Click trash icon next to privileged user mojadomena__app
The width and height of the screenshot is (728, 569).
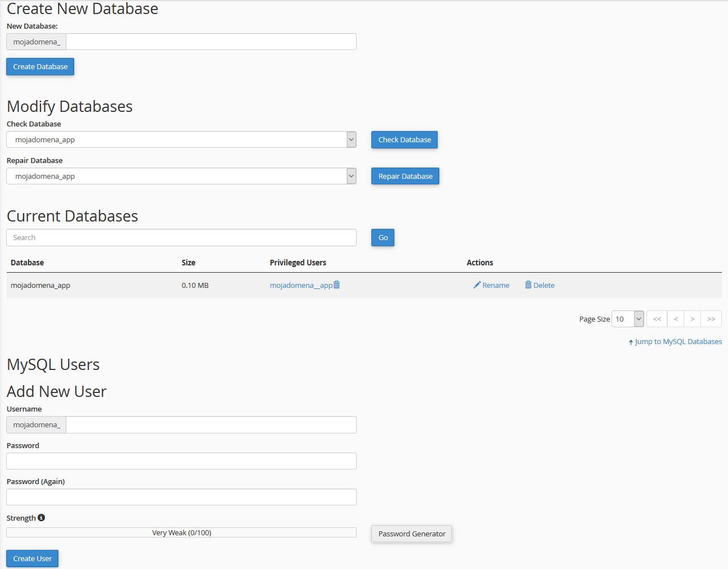pos(336,285)
